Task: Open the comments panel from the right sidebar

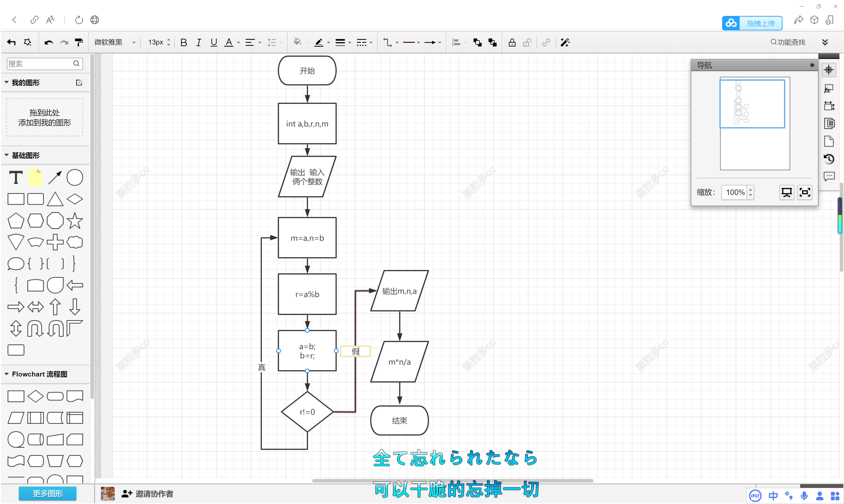Action: [x=829, y=176]
